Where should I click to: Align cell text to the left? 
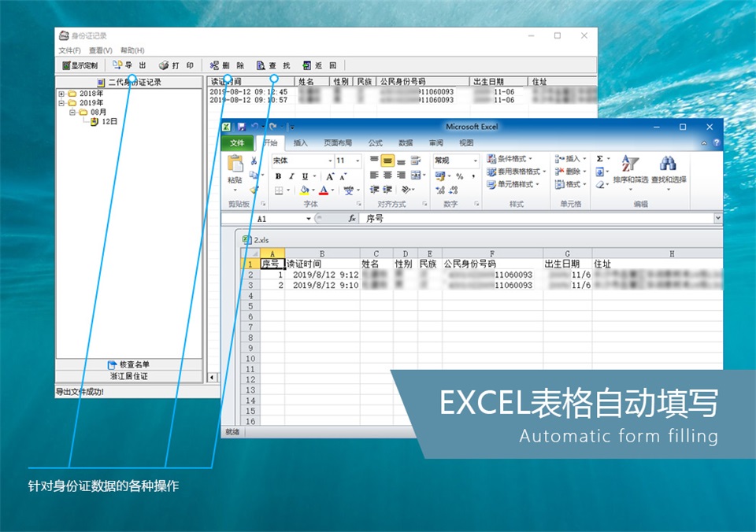tap(374, 175)
